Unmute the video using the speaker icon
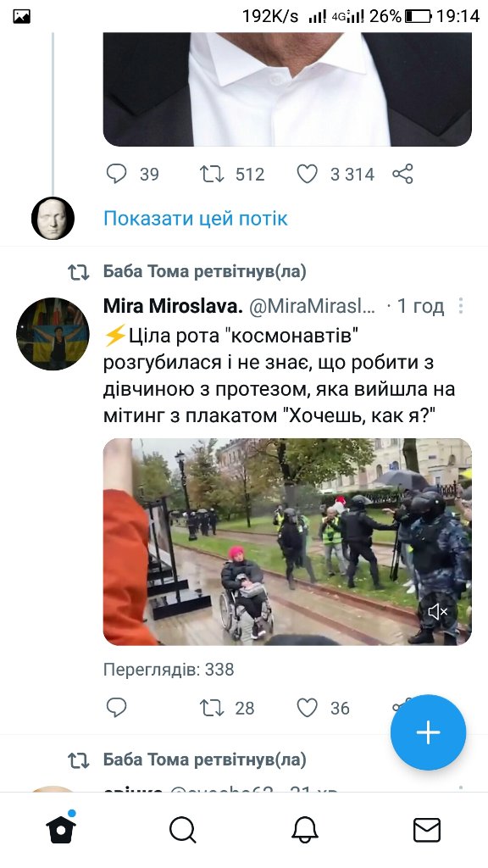Screen dimensions: 488x868 [438, 612]
